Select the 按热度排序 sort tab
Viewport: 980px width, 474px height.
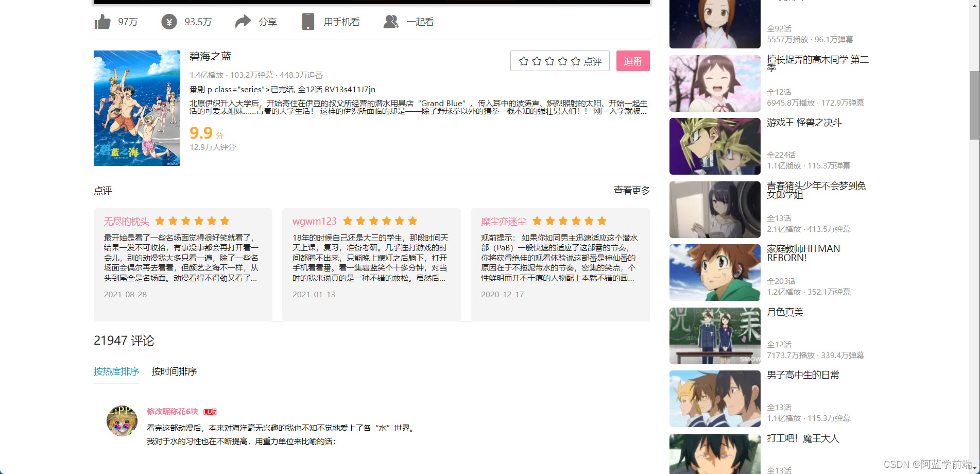coord(115,371)
